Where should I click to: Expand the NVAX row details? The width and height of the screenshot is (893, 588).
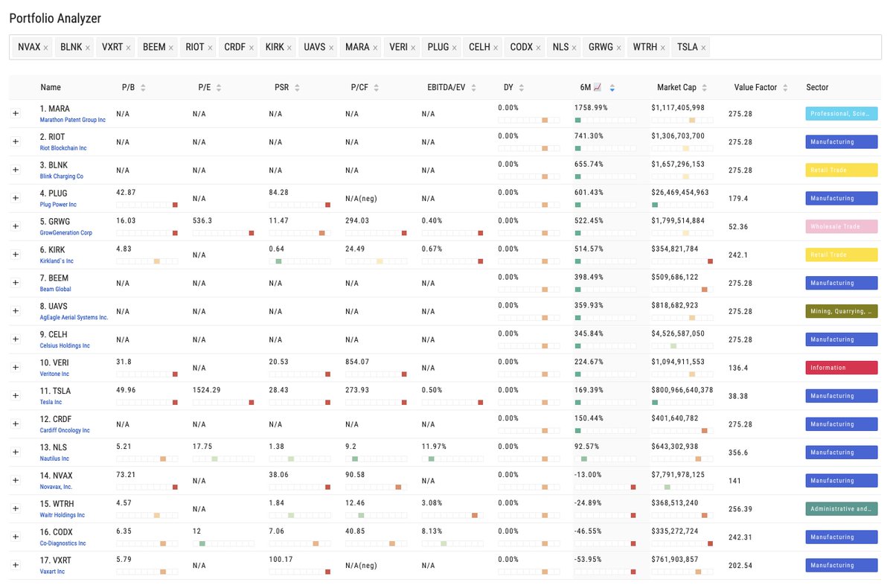16,480
